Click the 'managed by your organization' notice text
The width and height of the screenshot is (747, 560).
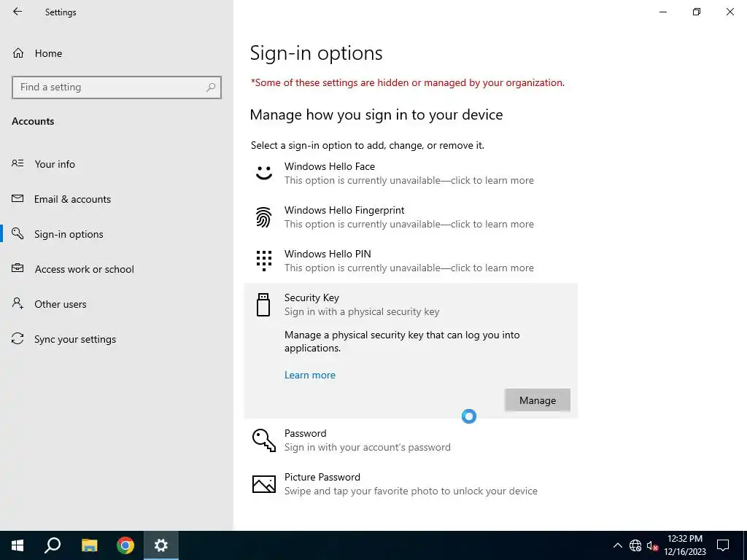407,83
